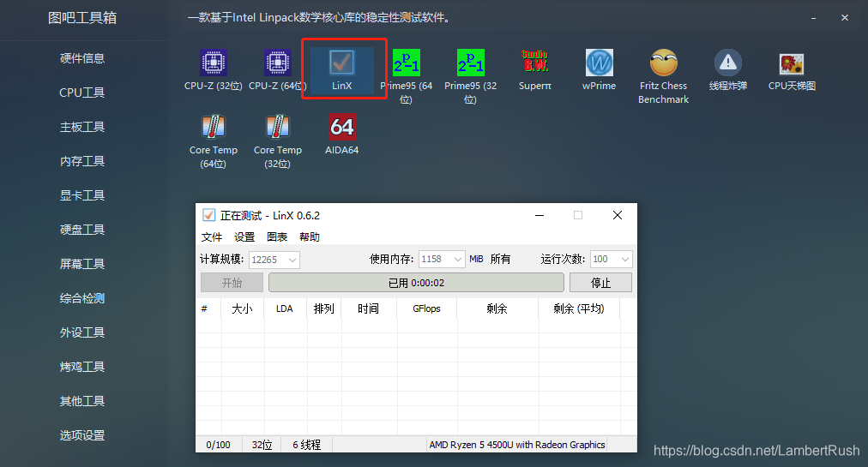Click the 图吧工具箱 title text
This screenshot has height=467, width=868.
(x=82, y=18)
